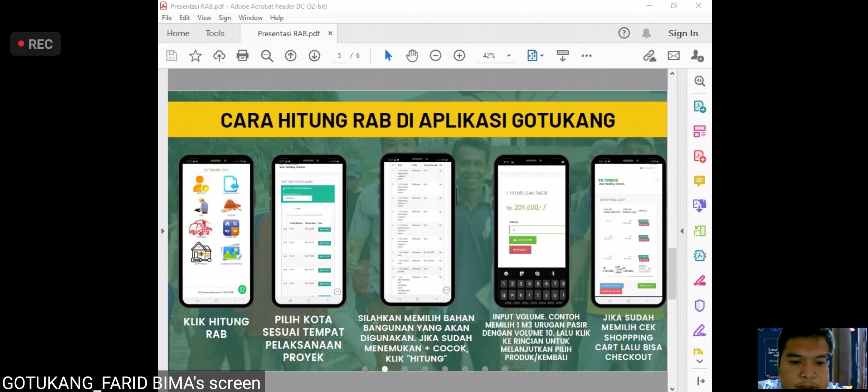Image resolution: width=868 pixels, height=392 pixels.
Task: Go to previous page arrow
Action: (291, 56)
